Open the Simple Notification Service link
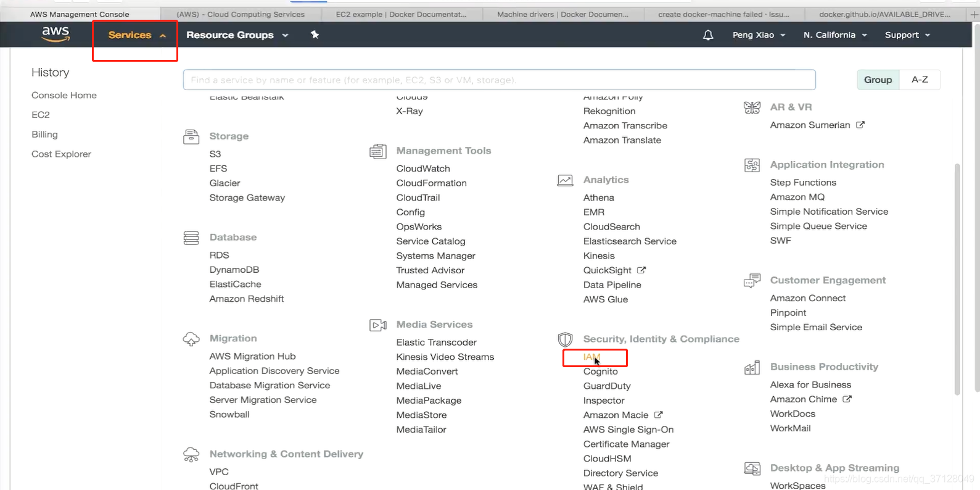 coord(829,212)
